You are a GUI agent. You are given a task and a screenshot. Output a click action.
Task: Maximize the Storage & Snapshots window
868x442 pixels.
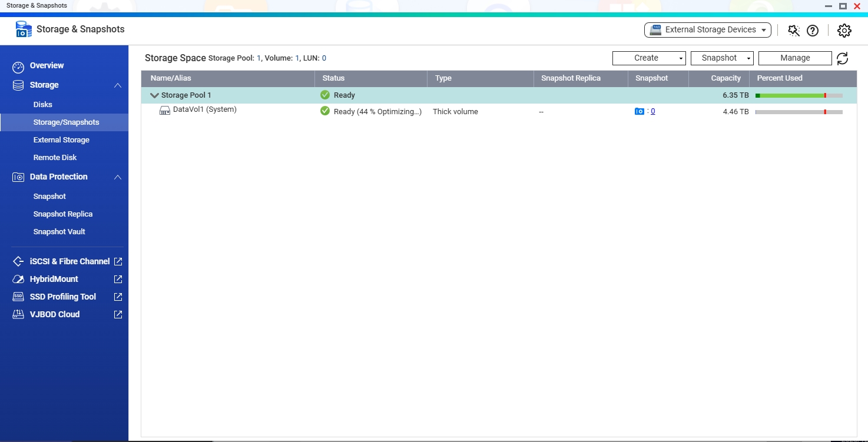pos(843,6)
